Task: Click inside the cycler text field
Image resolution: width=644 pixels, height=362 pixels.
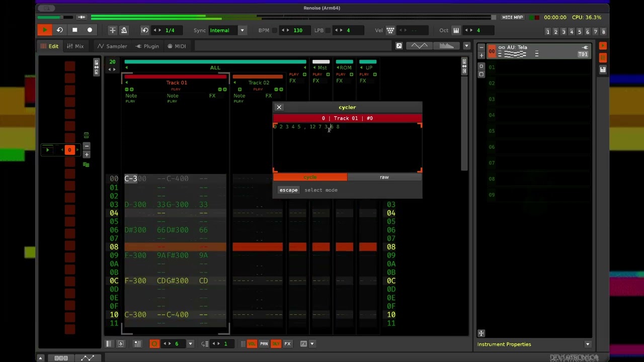Action: (347, 147)
